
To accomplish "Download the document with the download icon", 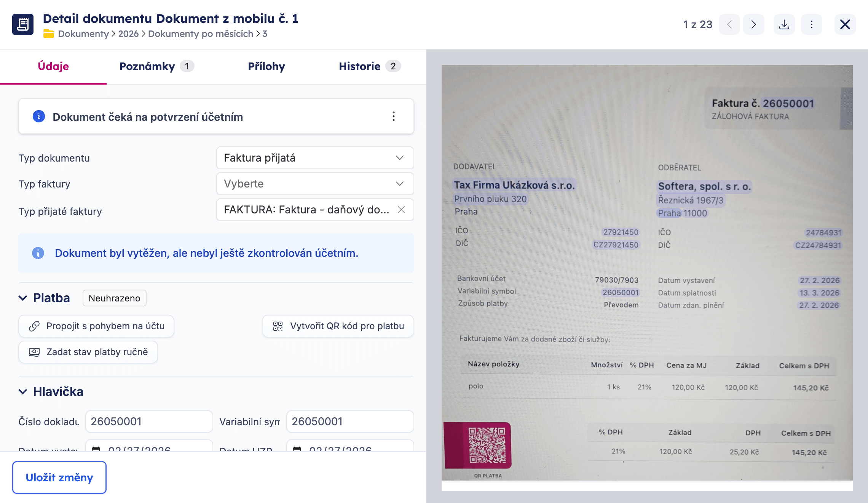I will tap(784, 25).
